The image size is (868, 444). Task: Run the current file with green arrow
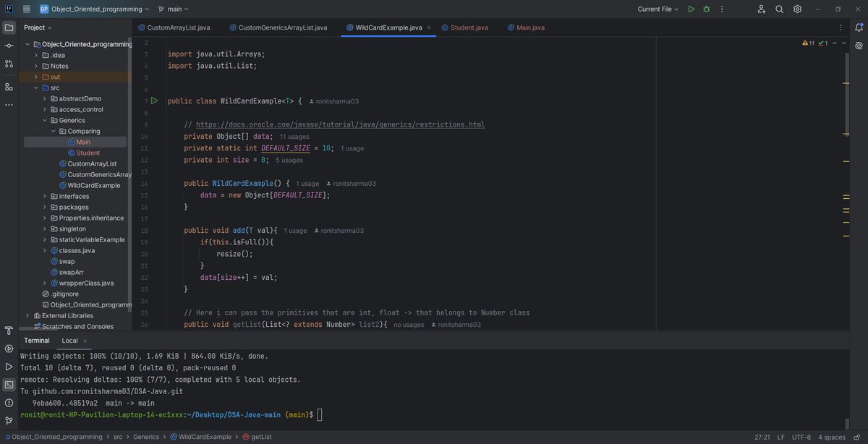pos(692,9)
